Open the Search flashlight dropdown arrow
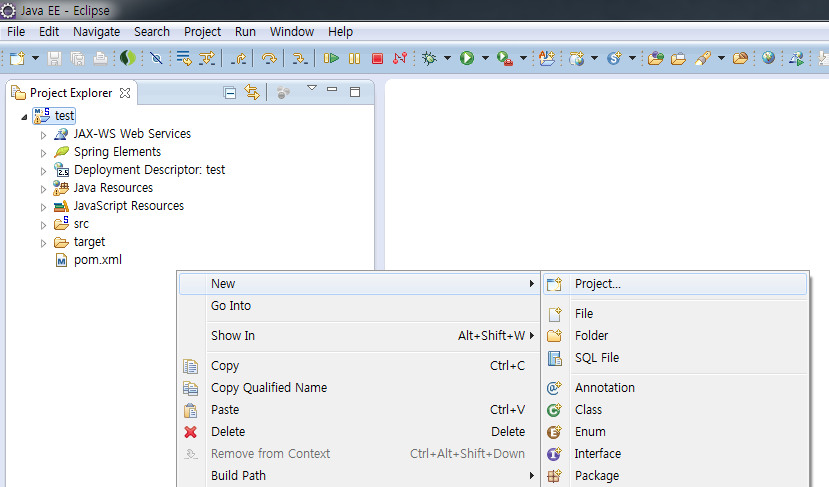829x487 pixels. pos(721,58)
